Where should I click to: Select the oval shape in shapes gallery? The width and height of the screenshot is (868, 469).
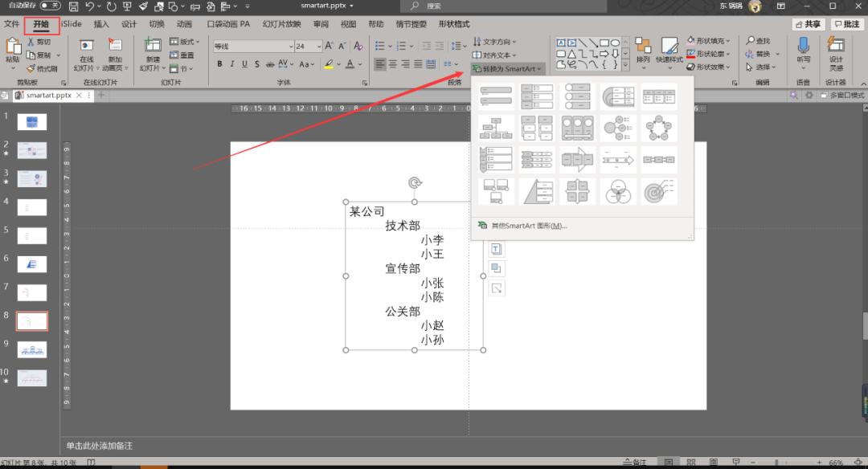pyautogui.click(x=616, y=43)
